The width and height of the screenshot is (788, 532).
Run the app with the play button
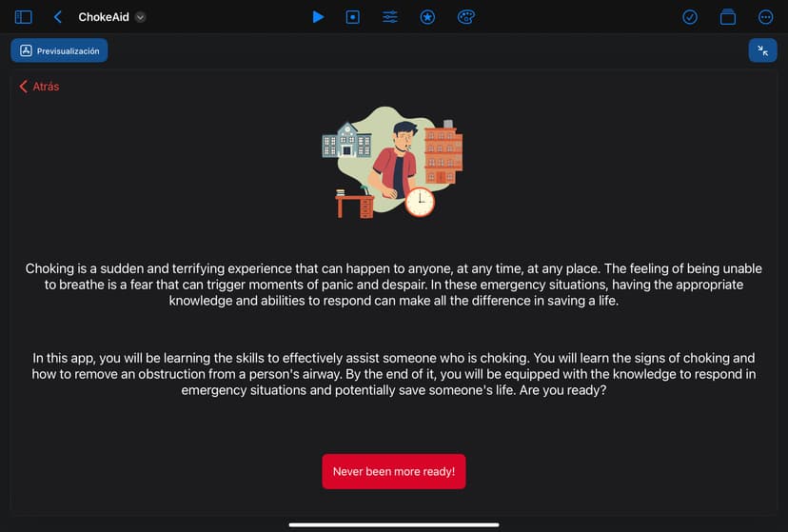click(x=318, y=17)
